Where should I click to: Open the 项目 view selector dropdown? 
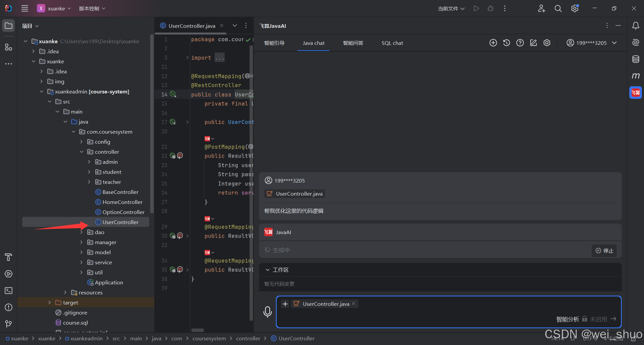click(x=30, y=26)
